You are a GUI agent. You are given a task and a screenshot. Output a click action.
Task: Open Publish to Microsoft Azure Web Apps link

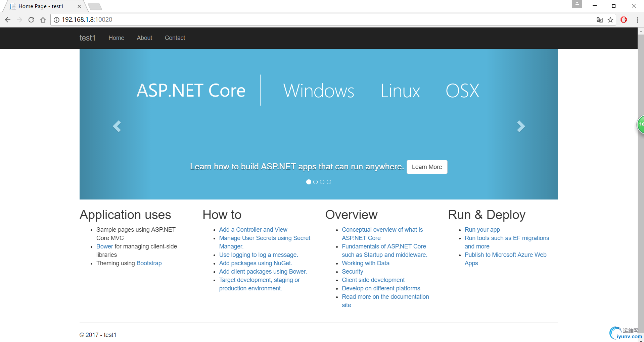coord(505,259)
